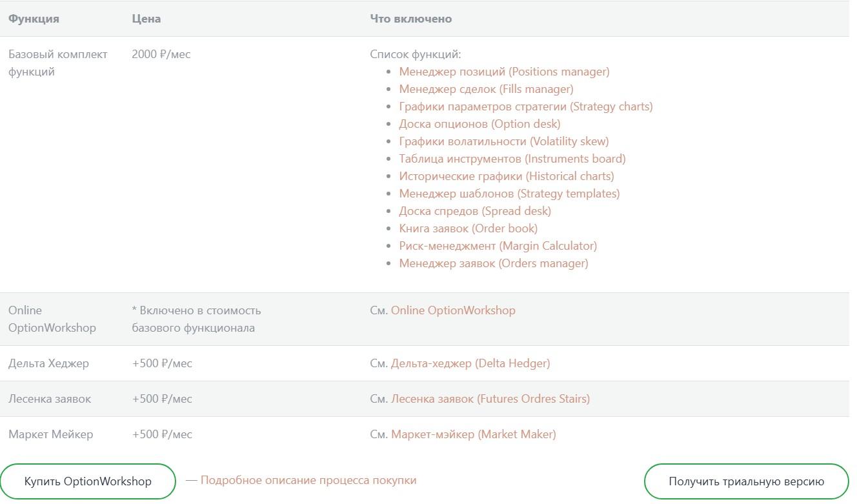Open the Дельта-хеджер (Delta Hedger) link
Screen dimensions: 857x504
470,363
